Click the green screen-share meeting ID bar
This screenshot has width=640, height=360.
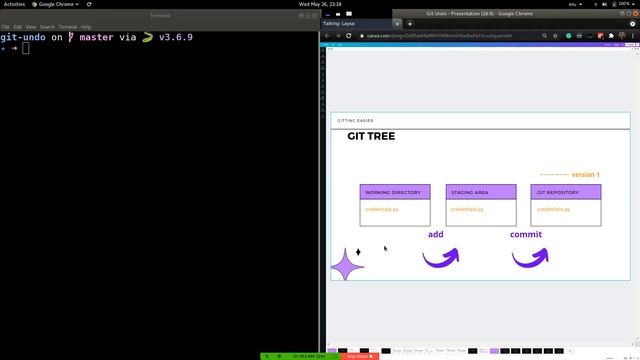[x=300, y=356]
